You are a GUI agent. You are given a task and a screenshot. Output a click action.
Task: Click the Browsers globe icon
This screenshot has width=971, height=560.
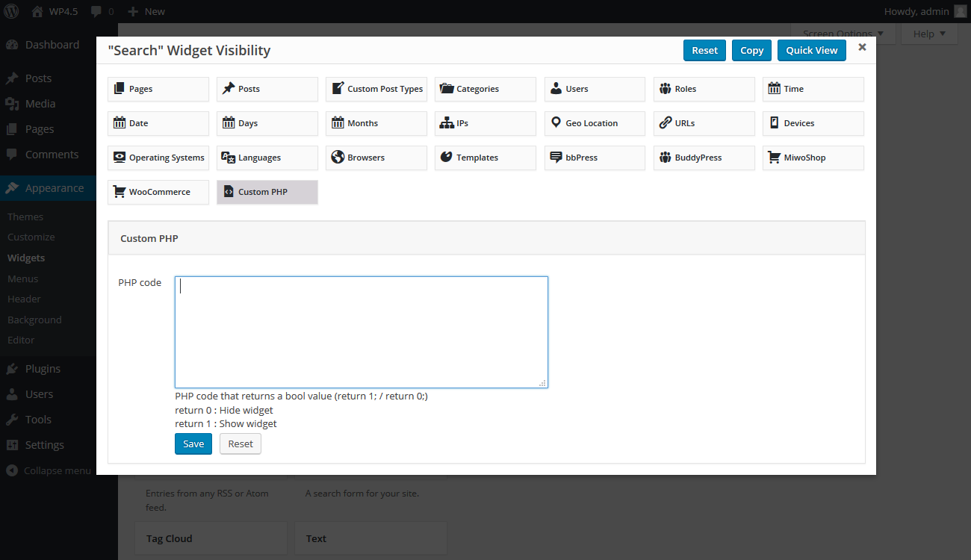[x=338, y=157]
